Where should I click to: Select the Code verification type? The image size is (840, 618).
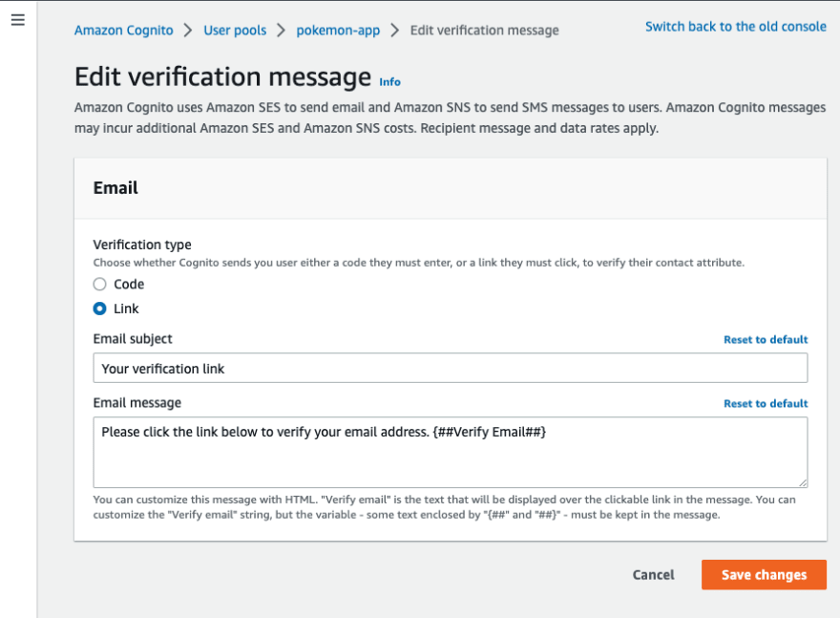pos(99,284)
